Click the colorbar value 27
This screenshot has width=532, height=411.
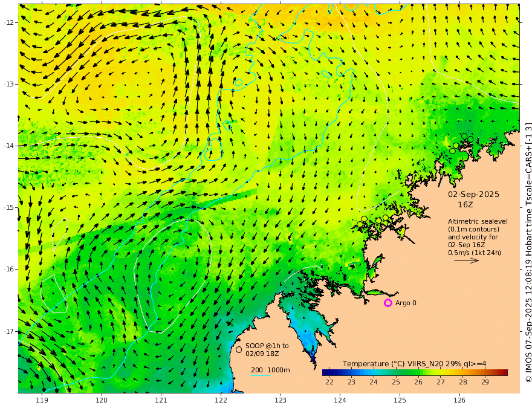tap(440, 382)
